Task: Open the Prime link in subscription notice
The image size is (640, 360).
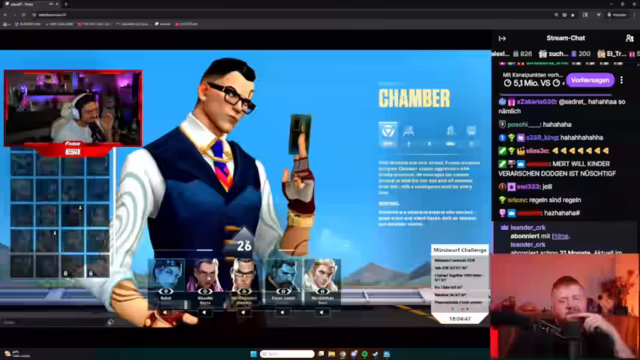Action: point(560,236)
